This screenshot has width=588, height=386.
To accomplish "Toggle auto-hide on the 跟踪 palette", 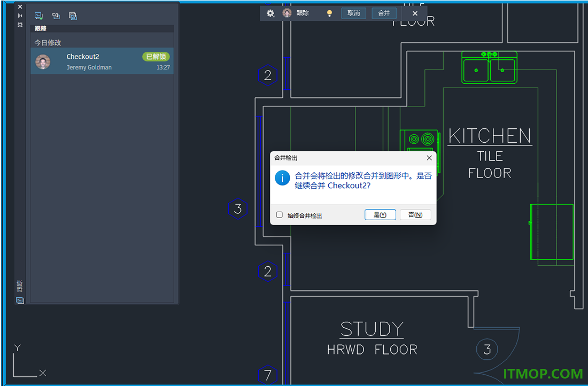I will click(20, 16).
